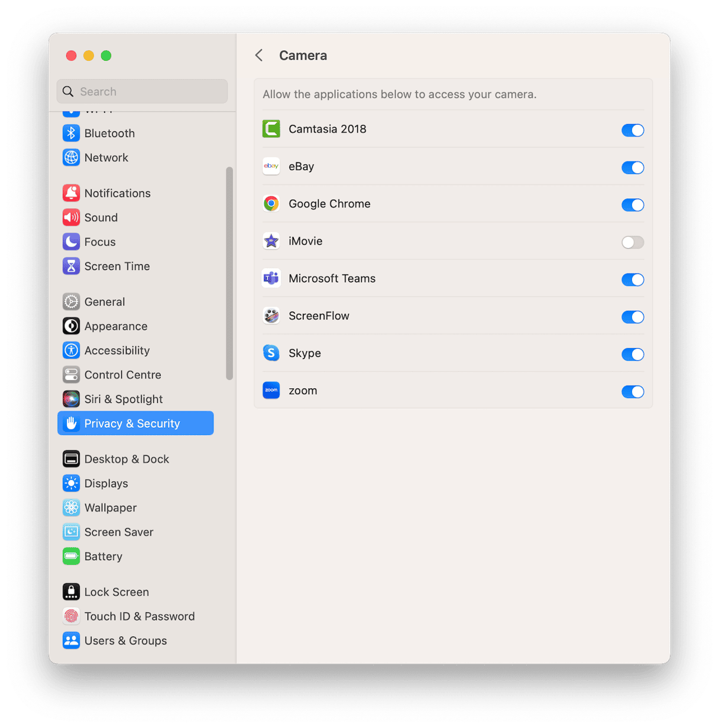
Task: Click the eBay app icon
Action: 271,166
